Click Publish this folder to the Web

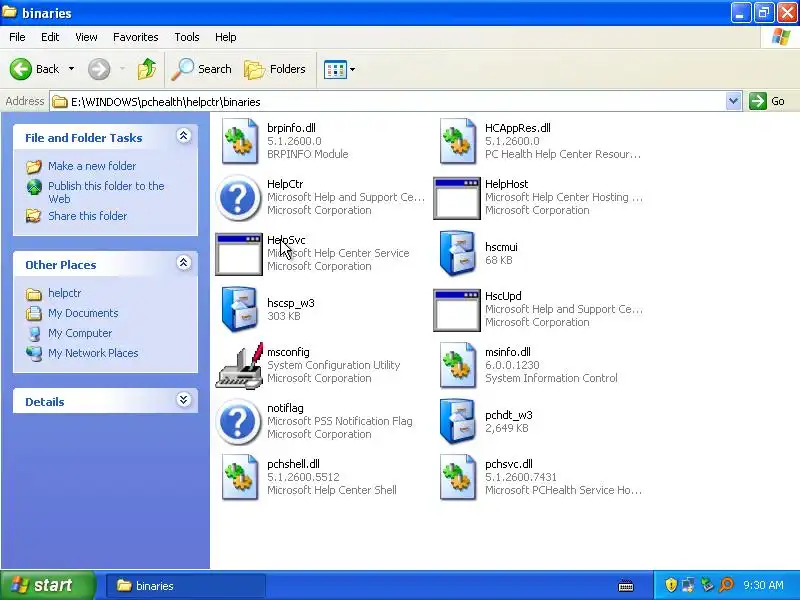coord(106,192)
